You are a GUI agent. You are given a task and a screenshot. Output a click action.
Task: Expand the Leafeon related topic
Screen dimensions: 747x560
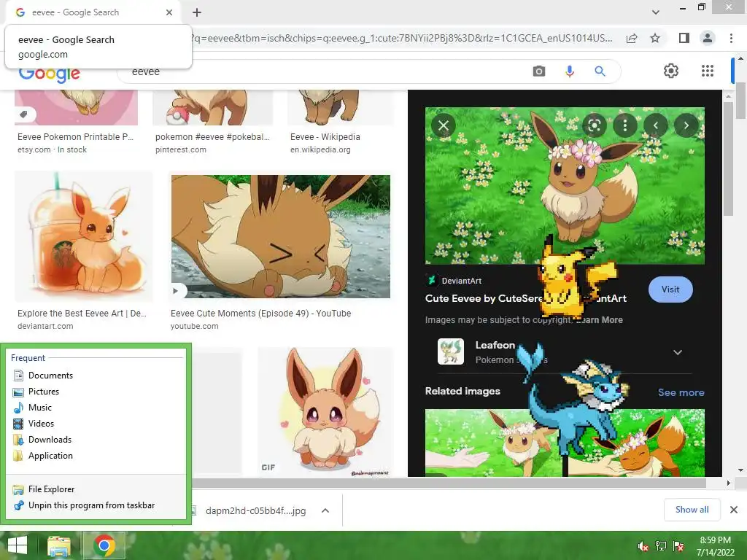click(x=678, y=352)
